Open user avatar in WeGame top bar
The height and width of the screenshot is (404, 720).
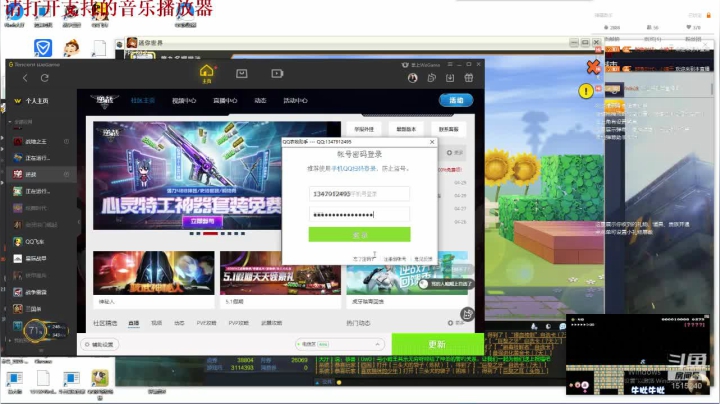tap(412, 78)
